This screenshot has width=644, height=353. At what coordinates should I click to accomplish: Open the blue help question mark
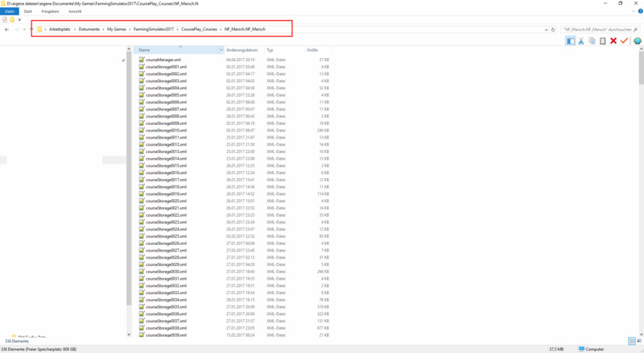point(640,12)
